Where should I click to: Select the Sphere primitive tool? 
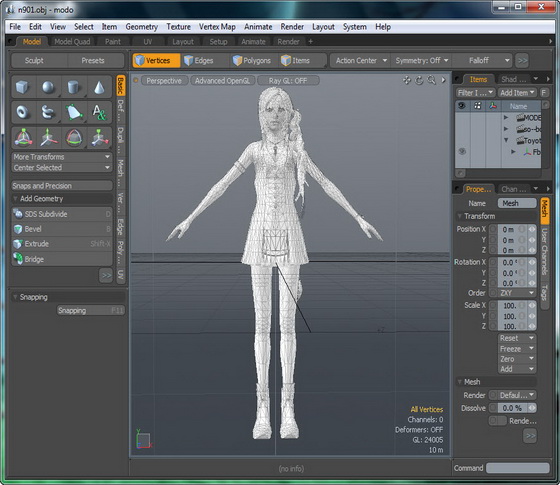(x=48, y=87)
